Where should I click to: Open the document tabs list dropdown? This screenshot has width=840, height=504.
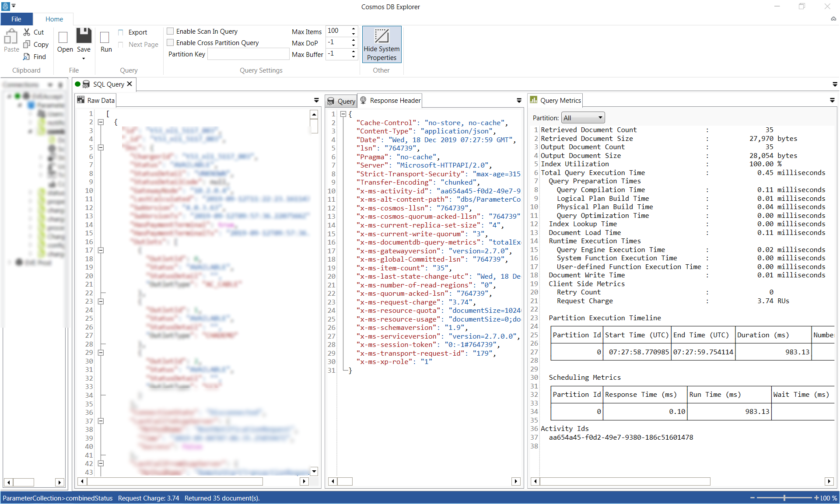click(835, 84)
